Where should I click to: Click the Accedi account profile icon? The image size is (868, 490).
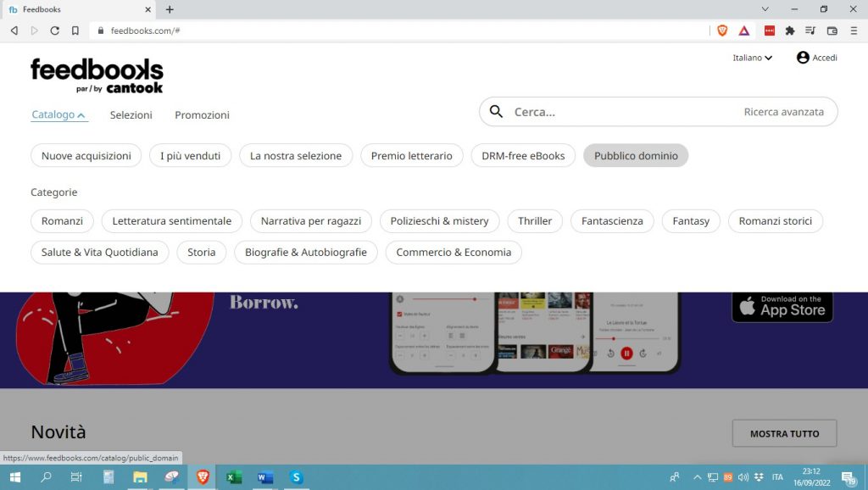(x=803, y=58)
